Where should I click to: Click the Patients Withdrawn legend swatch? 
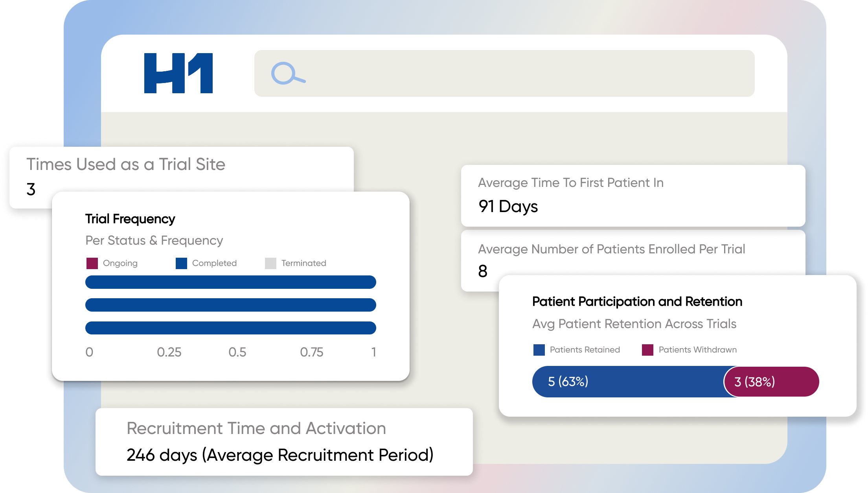[x=647, y=350]
